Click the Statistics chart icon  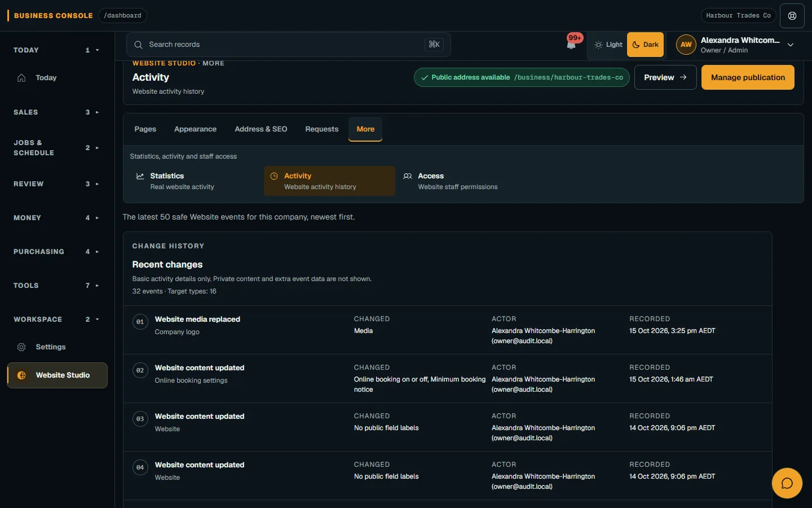(x=140, y=176)
